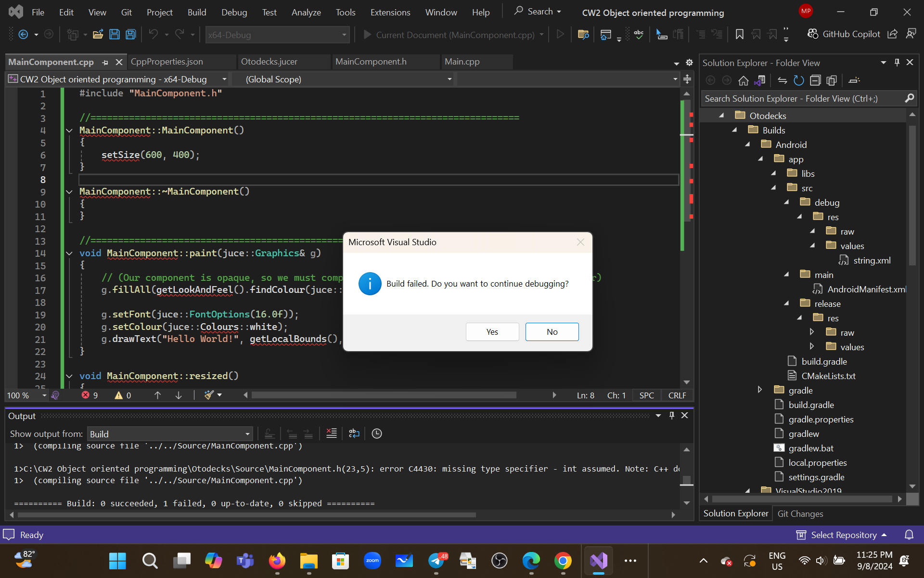The height and width of the screenshot is (578, 924).
Task: Collapse the release folder in Solution Explorer
Action: [x=787, y=303]
